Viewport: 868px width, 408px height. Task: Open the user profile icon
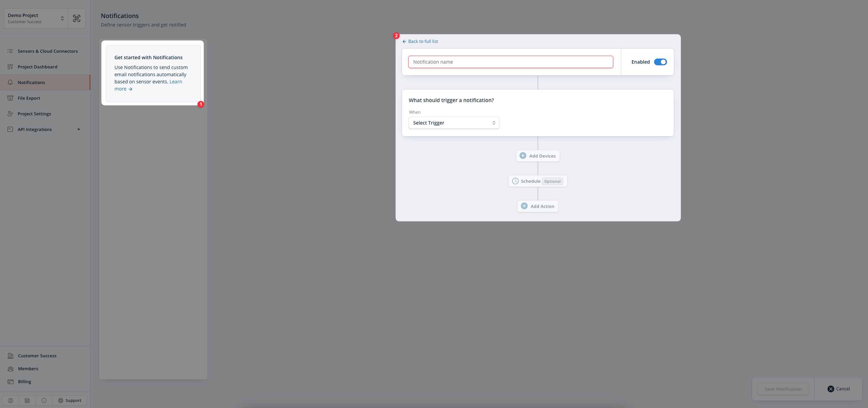(11, 401)
